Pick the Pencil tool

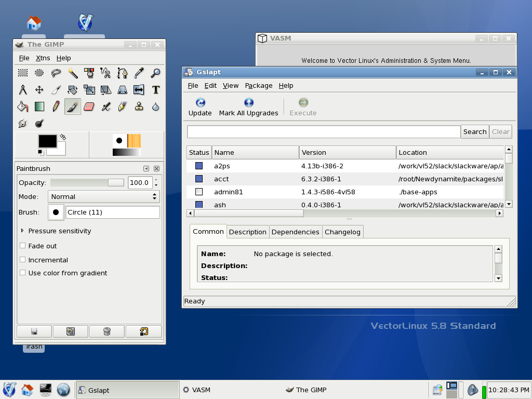[56, 107]
